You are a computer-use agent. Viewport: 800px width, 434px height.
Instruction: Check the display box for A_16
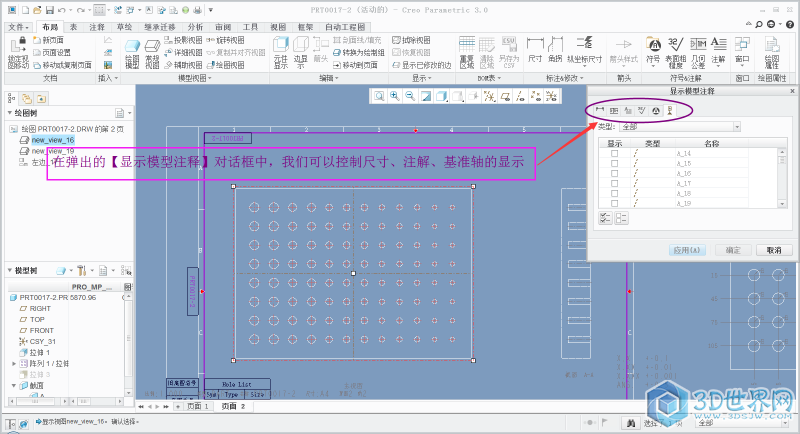614,173
